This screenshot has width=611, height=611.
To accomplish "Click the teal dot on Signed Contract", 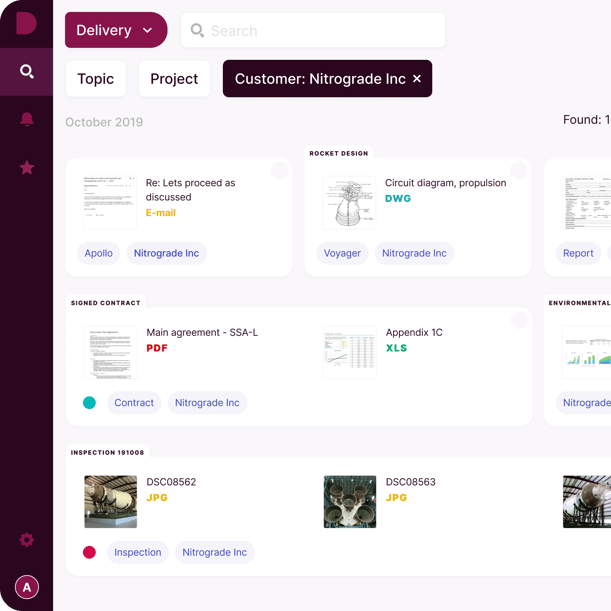I will 89,403.
